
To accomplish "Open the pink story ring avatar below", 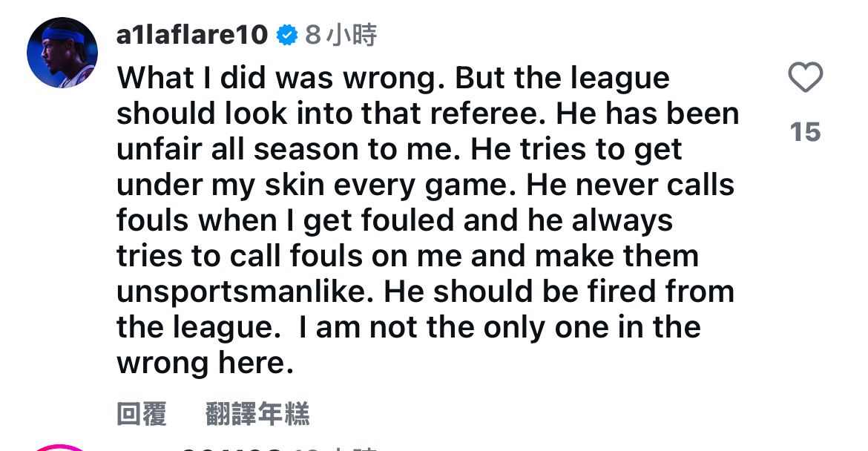I will tap(62, 447).
